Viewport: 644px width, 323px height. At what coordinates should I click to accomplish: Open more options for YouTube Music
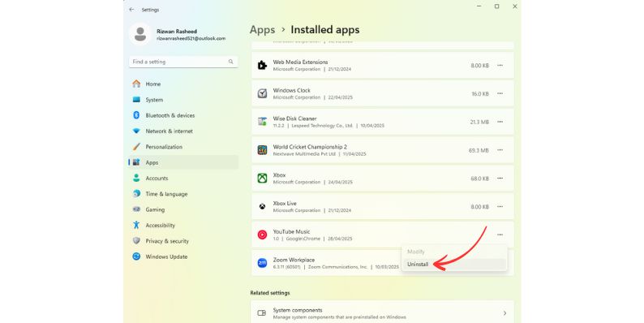500,235
